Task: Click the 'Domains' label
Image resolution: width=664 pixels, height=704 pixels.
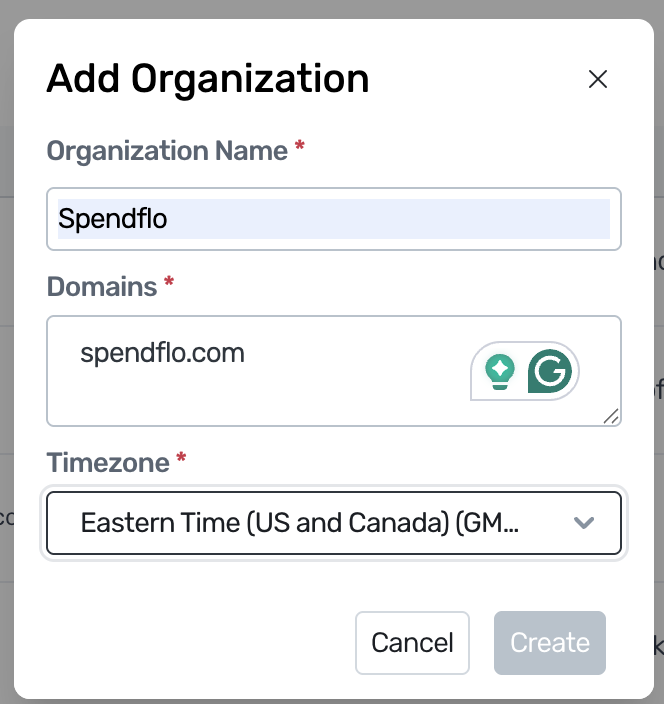Action: 102,286
